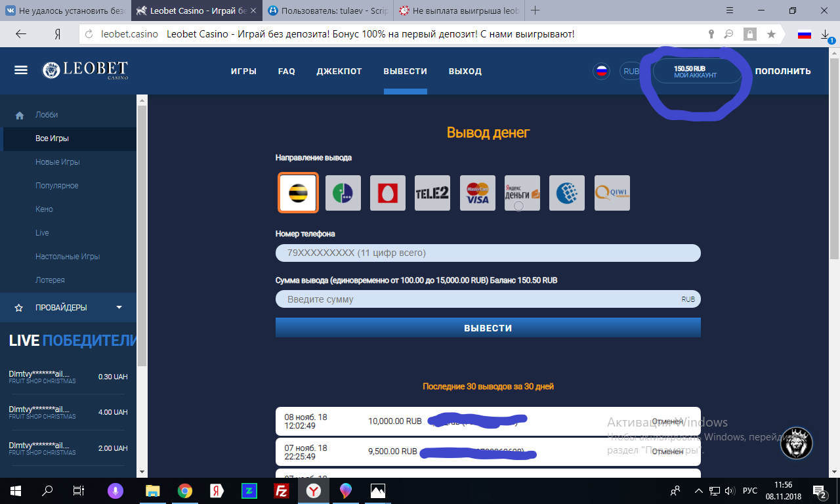Open Новые Игры category
Screen dimensions: 840x504
[x=58, y=162]
